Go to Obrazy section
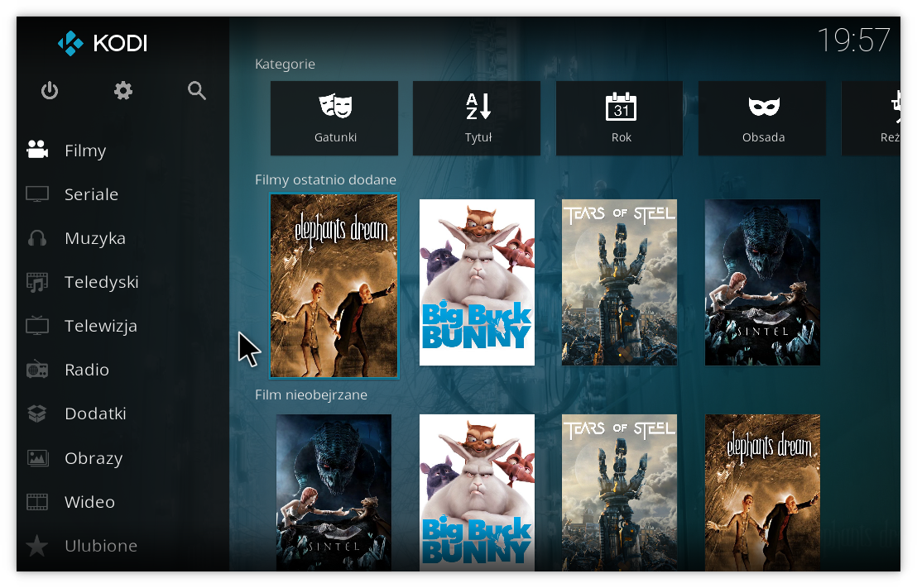Viewport: 917px width, 588px height. 122,457
